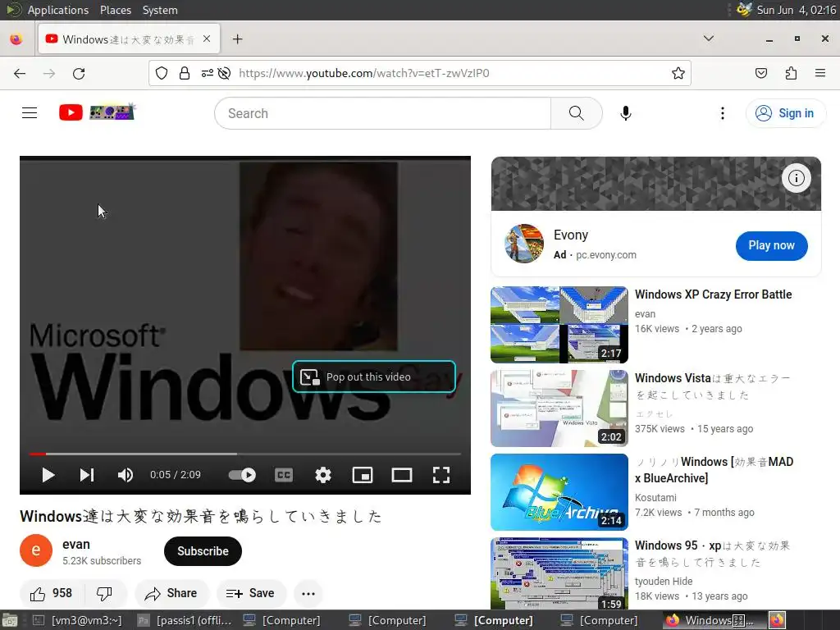Click the Sign in button

785,113
